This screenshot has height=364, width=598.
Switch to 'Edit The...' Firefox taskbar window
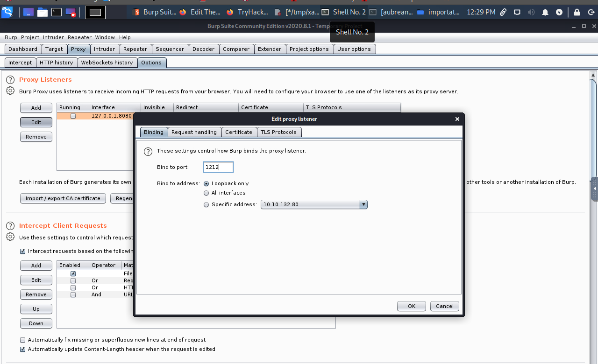click(200, 12)
